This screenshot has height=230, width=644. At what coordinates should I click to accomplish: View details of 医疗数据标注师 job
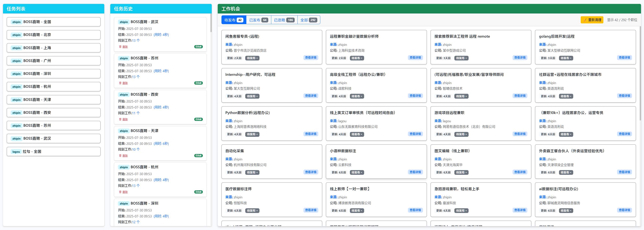click(311, 210)
